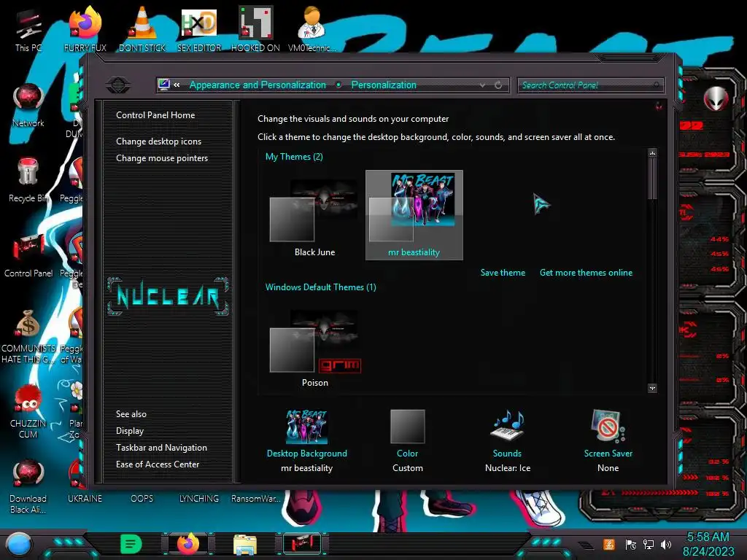Select the Control Panel taskbar button
Image resolution: width=747 pixels, height=560 pixels.
(302, 544)
